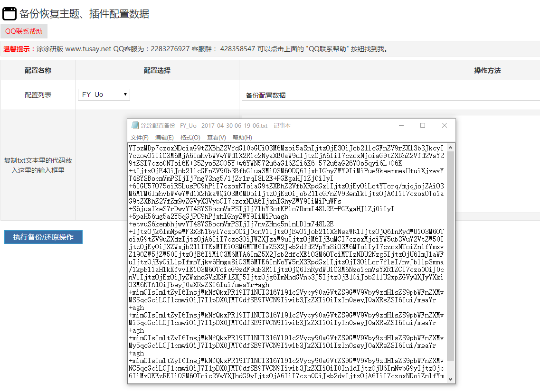Image resolution: width=540 pixels, height=392 pixels.
Task: Click the window icon beside the page heading
Action: [x=9, y=14]
